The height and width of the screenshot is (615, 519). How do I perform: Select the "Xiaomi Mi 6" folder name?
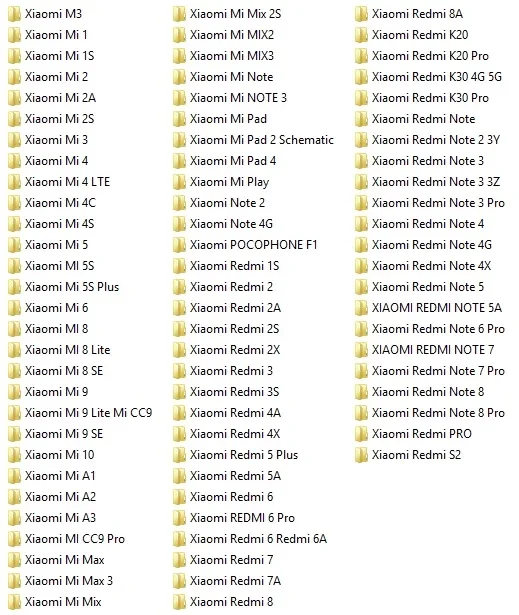point(56,308)
